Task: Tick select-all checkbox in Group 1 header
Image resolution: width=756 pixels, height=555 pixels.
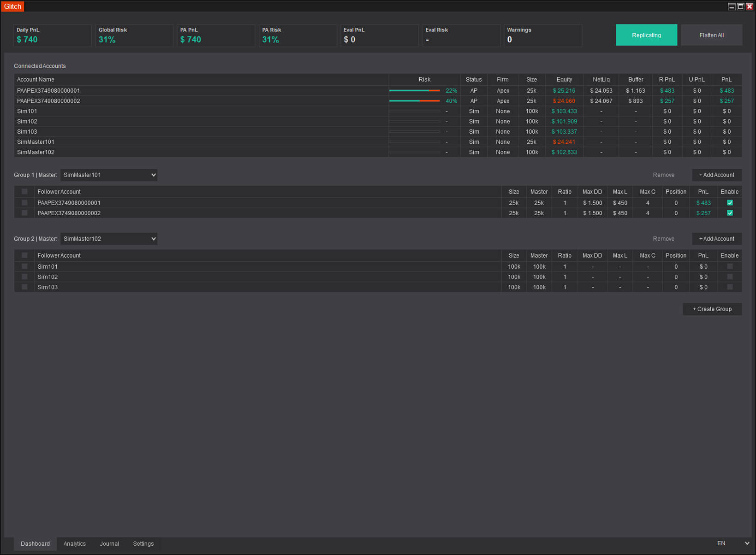Action: [24, 192]
